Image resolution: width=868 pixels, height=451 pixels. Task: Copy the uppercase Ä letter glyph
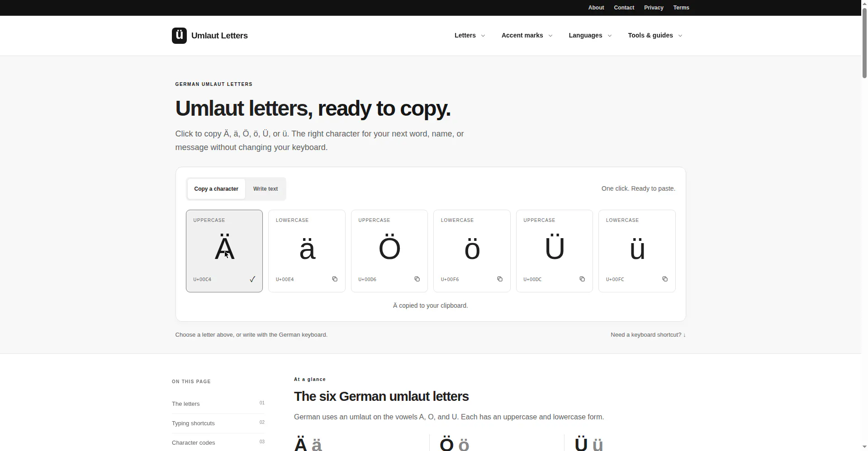(x=224, y=248)
